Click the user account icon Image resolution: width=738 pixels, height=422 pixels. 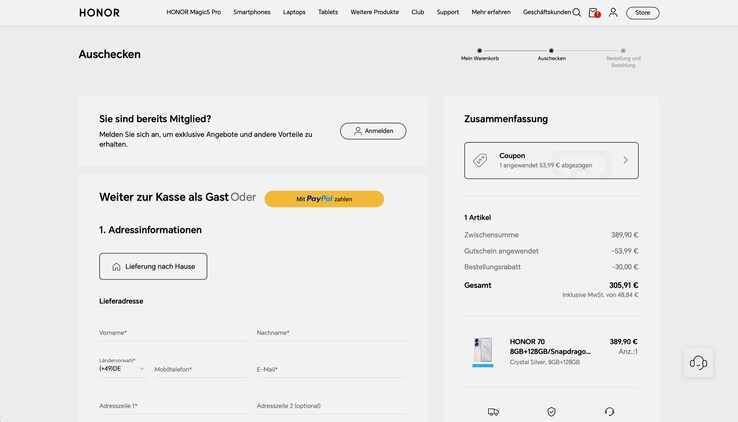tap(613, 13)
